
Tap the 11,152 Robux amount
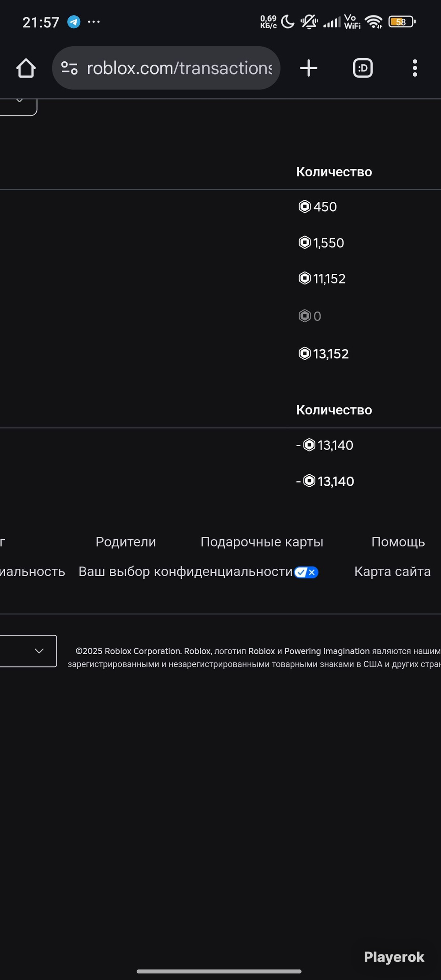(329, 279)
